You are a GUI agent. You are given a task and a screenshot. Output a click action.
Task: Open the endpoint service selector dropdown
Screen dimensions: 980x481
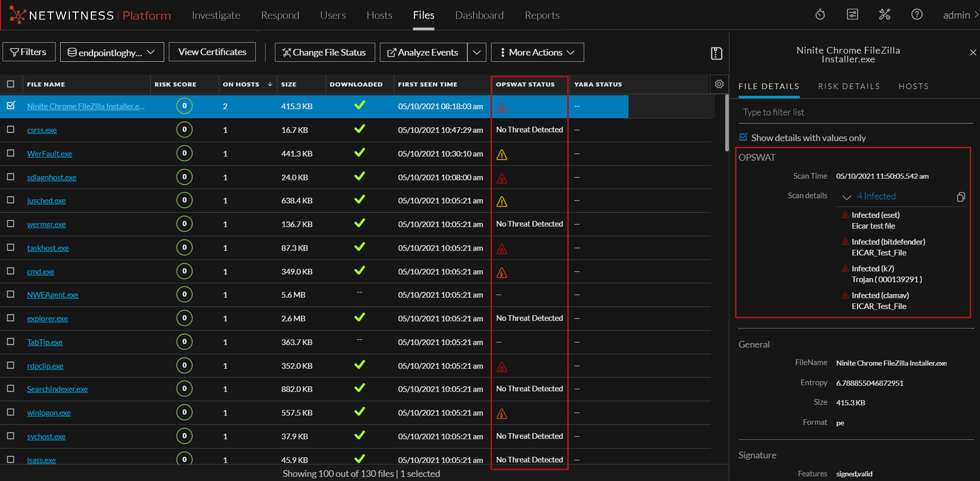click(112, 52)
